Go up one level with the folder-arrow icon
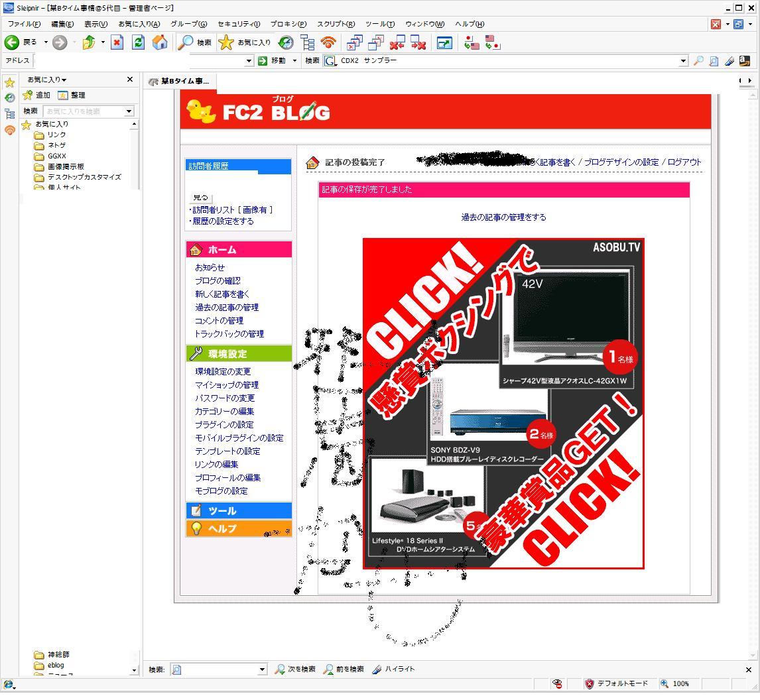760x700 pixels. [89, 42]
